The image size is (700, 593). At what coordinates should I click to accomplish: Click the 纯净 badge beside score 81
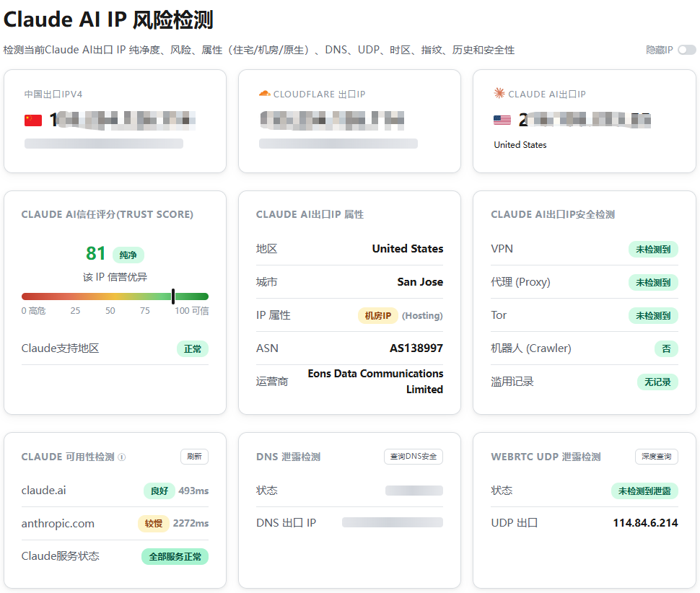pos(128,255)
